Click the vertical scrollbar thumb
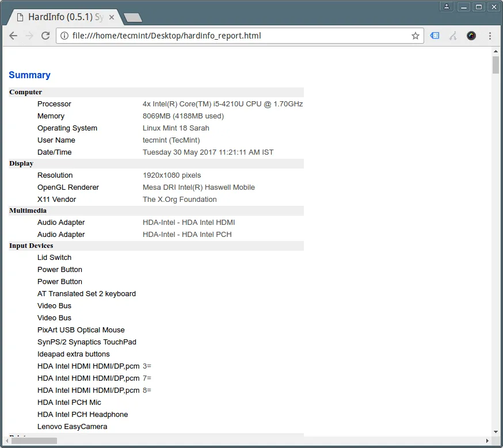The image size is (503, 448). (496, 65)
